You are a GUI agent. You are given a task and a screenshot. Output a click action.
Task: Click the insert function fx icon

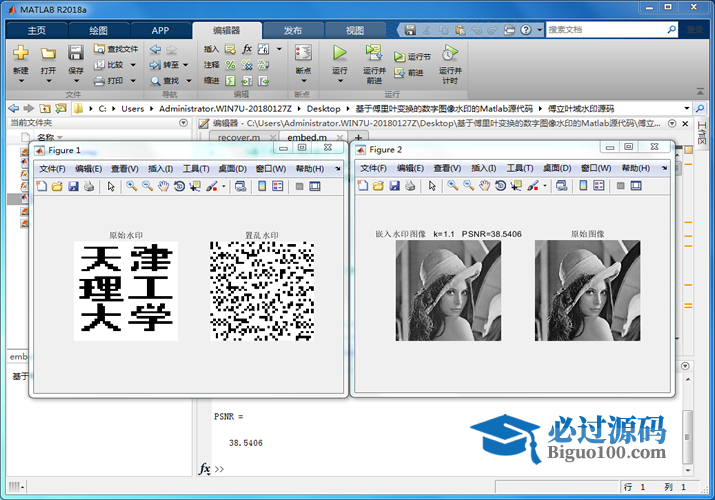click(247, 49)
